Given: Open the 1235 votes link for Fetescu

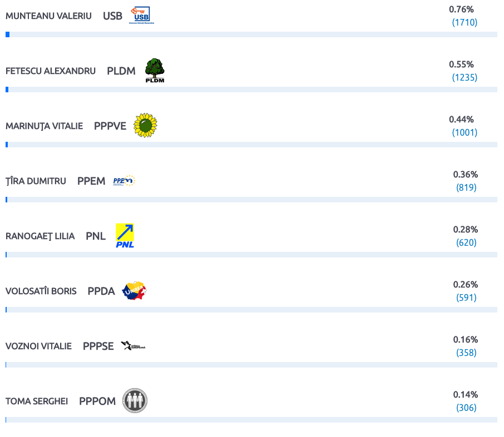Looking at the screenshot, I should point(465,77).
